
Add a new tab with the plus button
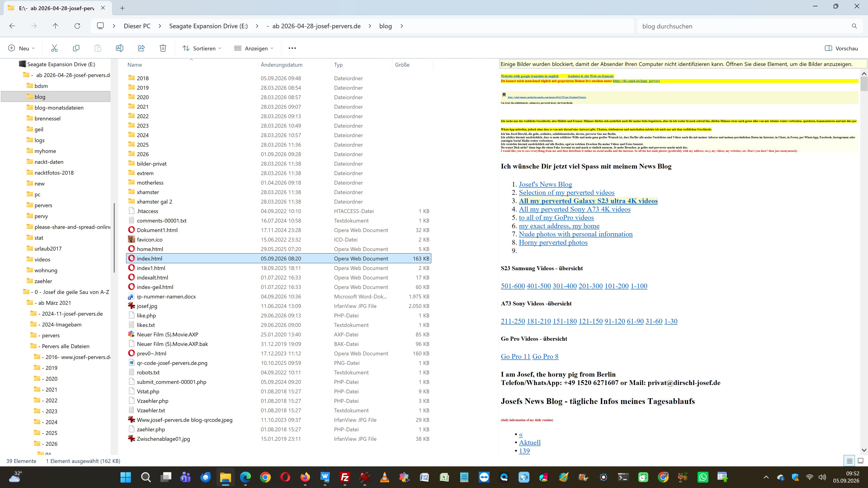[x=122, y=8]
